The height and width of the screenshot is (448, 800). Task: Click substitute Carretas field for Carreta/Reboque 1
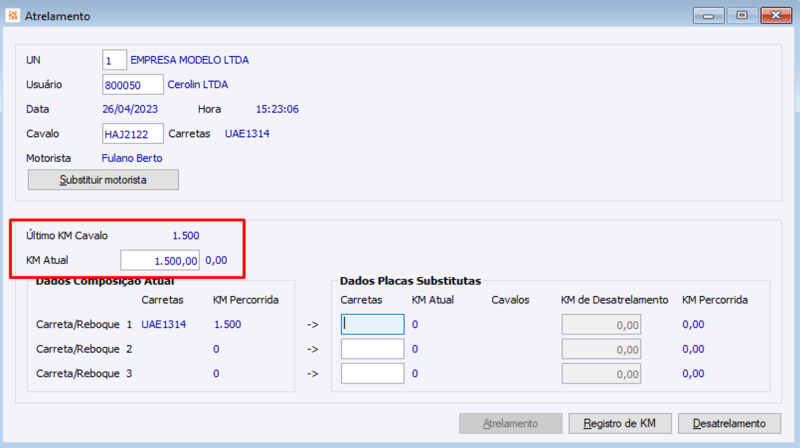(x=372, y=325)
